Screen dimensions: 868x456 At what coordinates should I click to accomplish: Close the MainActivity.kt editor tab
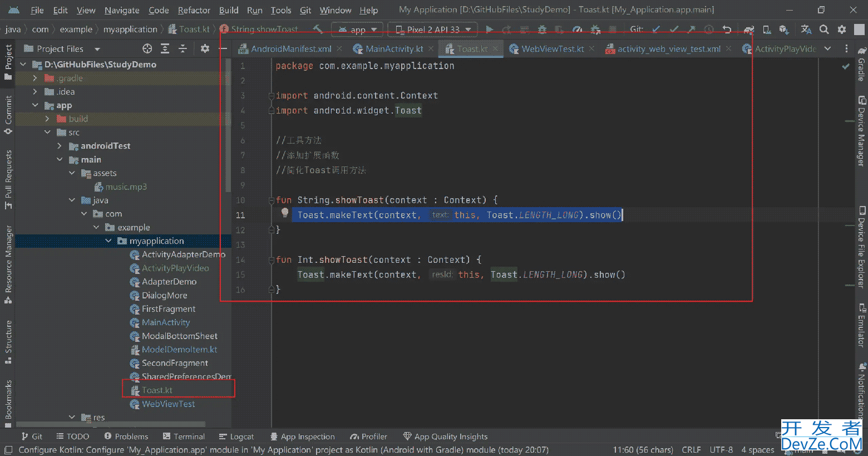pos(431,49)
